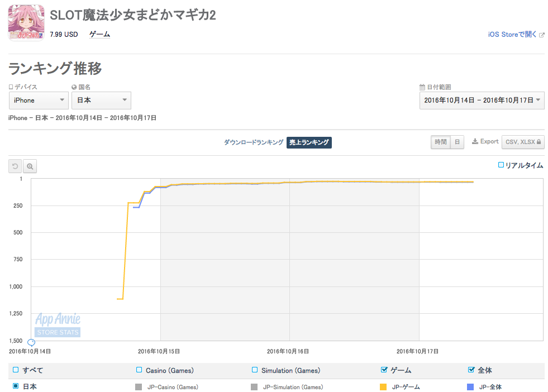The image size is (548, 392).
Task: Open the ゲーム category link
Action: [x=99, y=34]
